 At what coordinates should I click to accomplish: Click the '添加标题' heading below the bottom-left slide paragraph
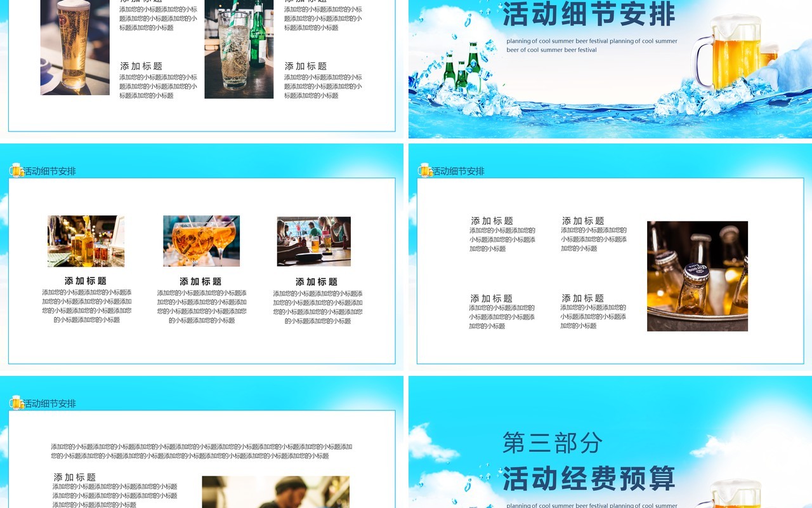[x=75, y=478]
